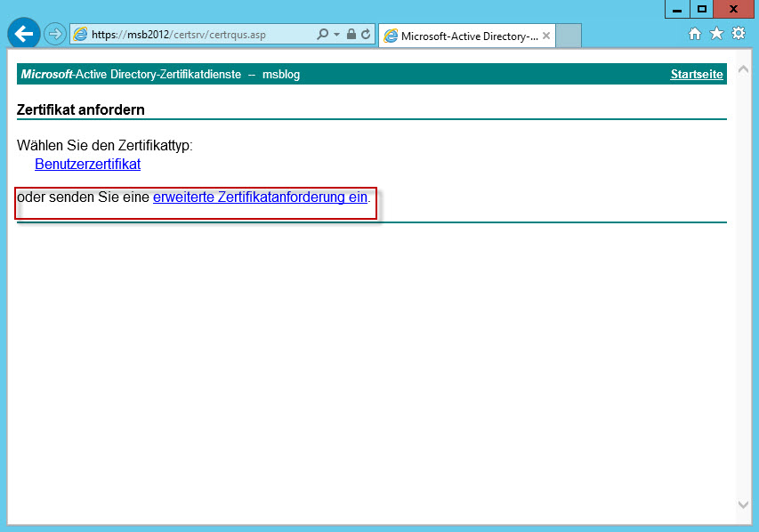The width and height of the screenshot is (759, 532).
Task: Click the search magnifier in address bar
Action: tap(322, 34)
